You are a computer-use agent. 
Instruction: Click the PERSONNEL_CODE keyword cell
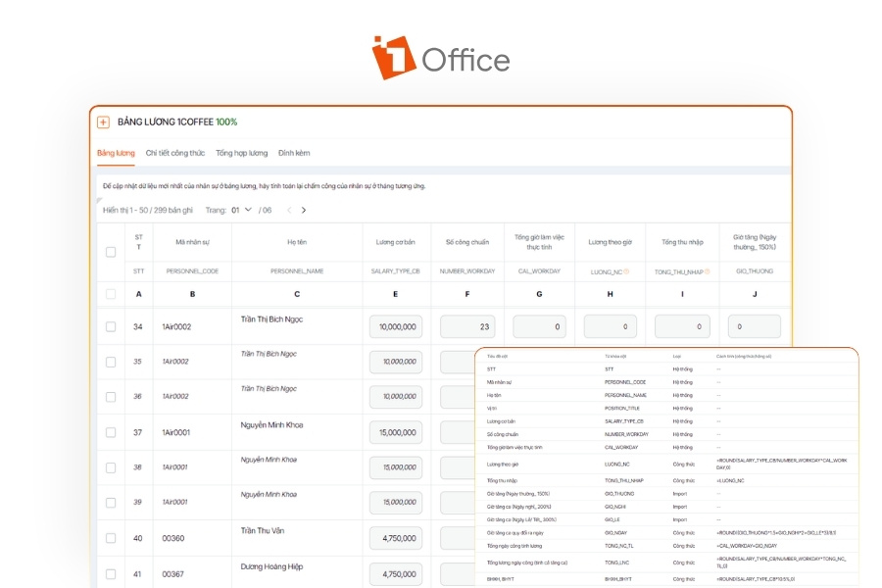(192, 271)
